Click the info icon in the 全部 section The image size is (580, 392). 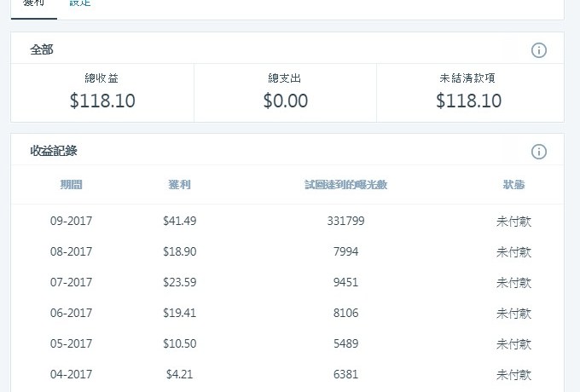pos(538,50)
